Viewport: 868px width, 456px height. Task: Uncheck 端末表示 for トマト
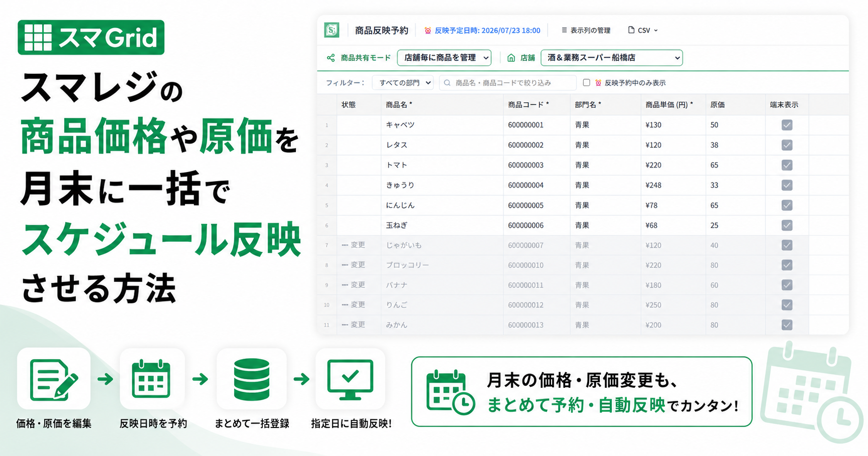(x=787, y=165)
